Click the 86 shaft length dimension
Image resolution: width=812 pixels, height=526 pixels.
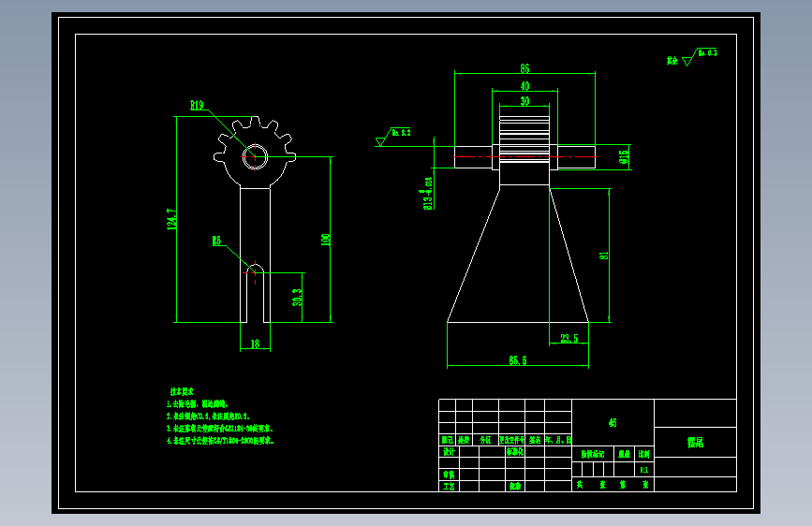(x=524, y=68)
